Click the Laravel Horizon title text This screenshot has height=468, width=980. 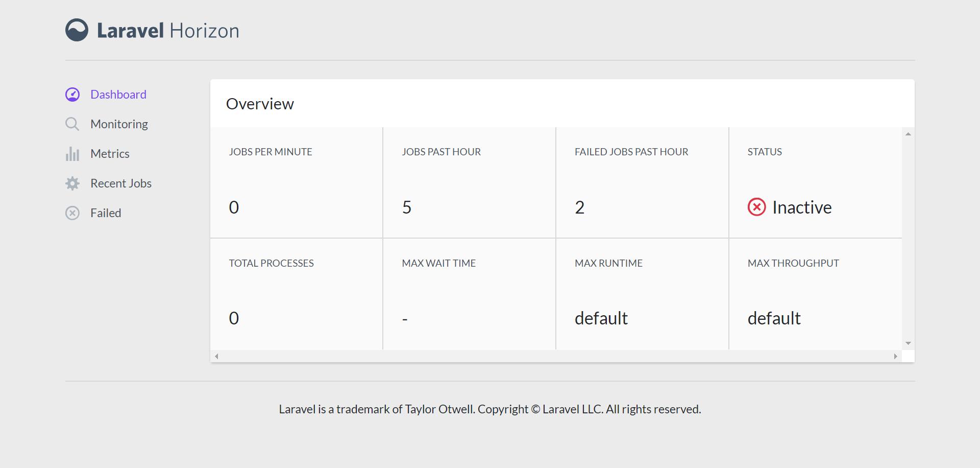click(168, 31)
